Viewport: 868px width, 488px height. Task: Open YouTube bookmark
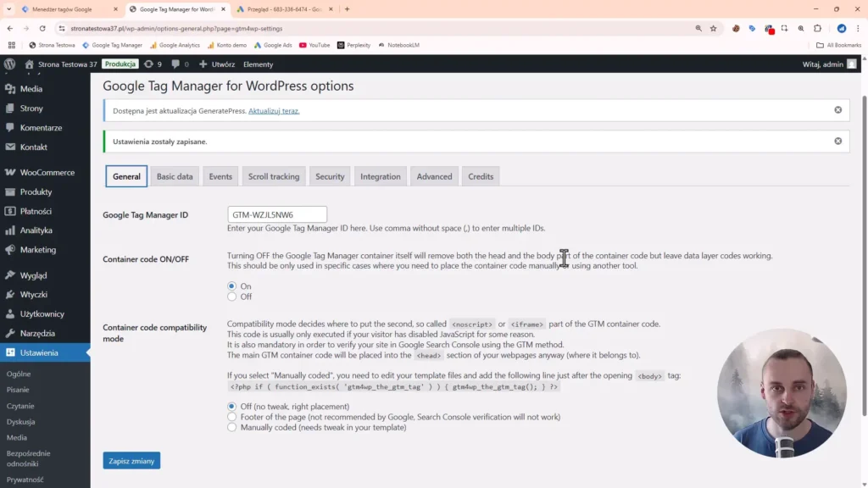pos(314,45)
